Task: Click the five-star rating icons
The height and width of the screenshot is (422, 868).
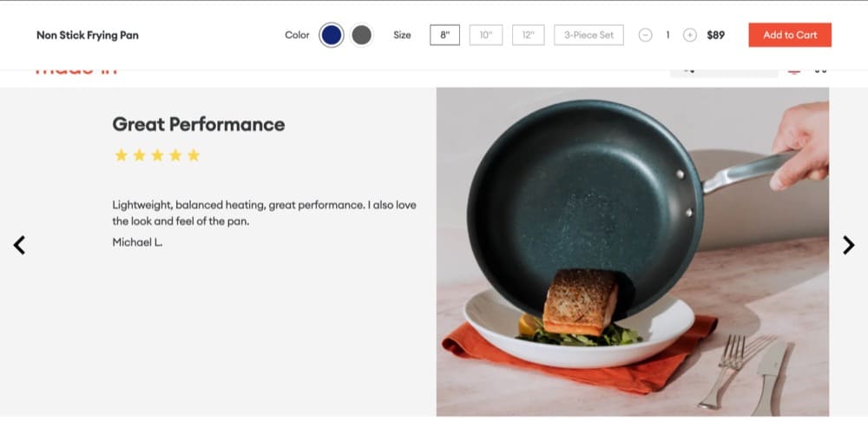Action: (x=157, y=155)
